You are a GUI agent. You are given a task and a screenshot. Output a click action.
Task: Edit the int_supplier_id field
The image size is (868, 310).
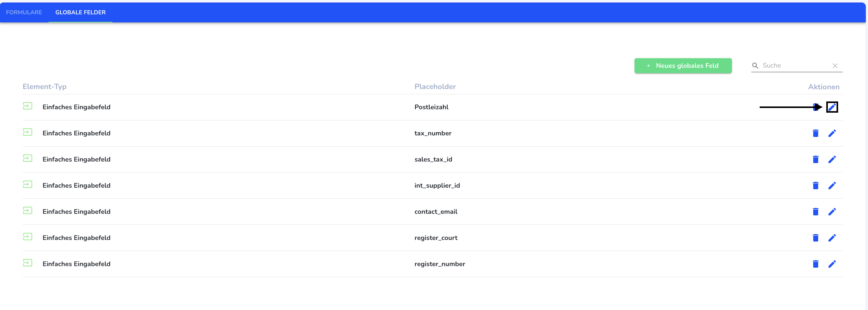[832, 186]
